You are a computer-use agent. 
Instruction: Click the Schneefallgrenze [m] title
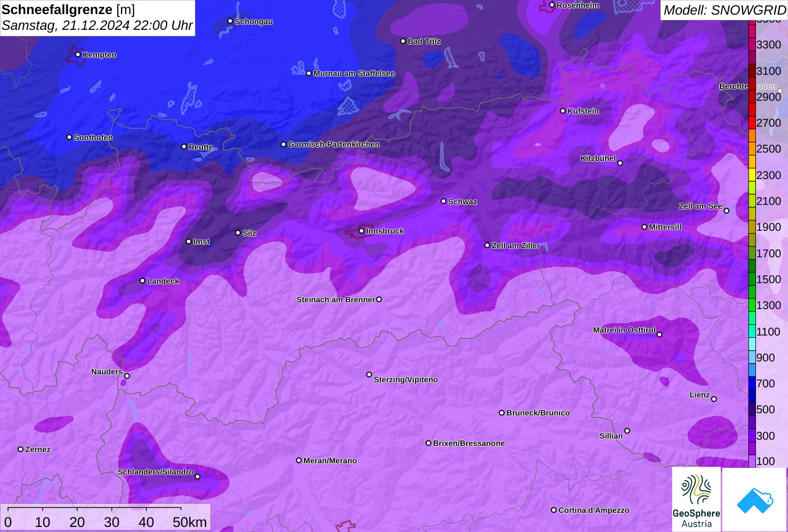[68, 9]
